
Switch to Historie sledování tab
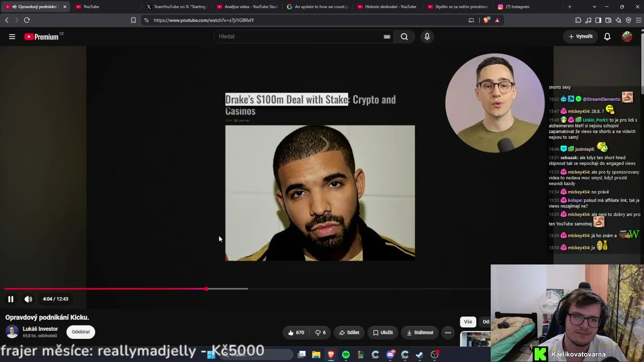point(388,7)
